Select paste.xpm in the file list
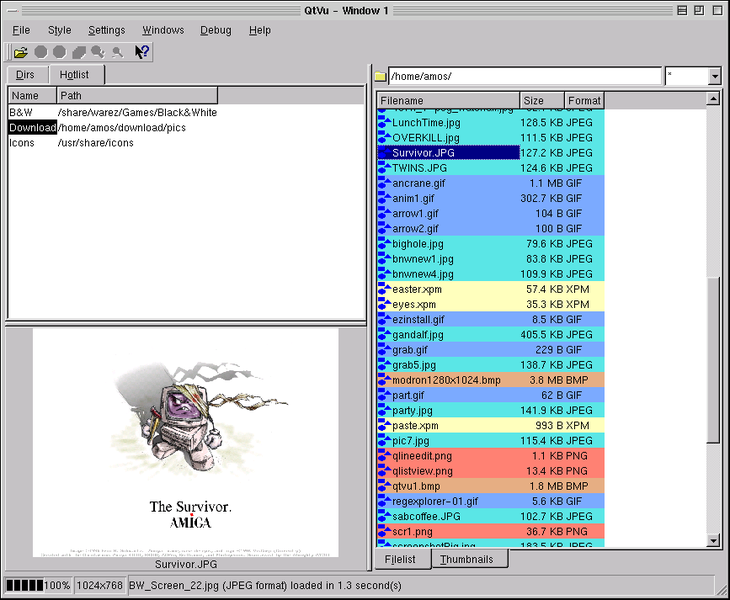This screenshot has width=730, height=600. click(491, 425)
